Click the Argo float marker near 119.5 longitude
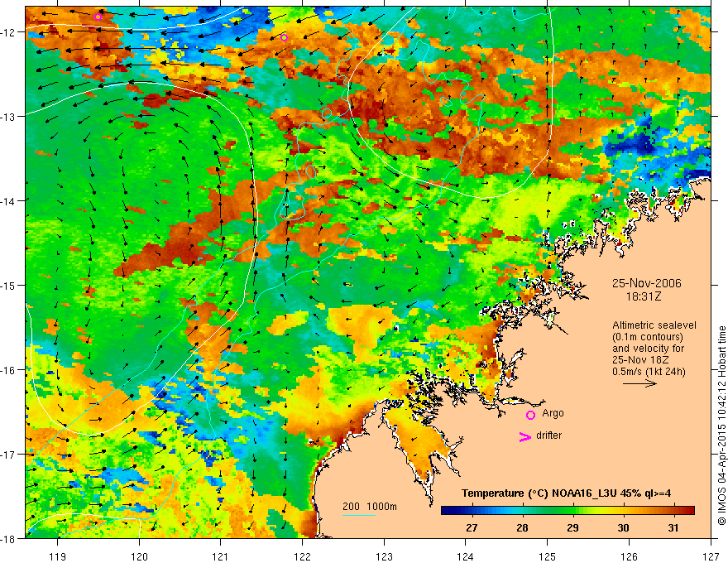728x563 pixels. [98, 17]
